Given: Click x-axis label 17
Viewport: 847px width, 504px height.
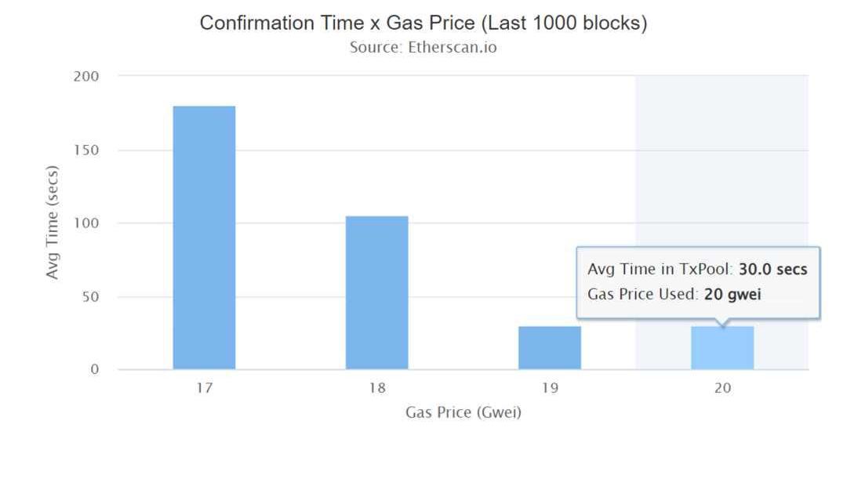Looking at the screenshot, I should pos(204,387).
